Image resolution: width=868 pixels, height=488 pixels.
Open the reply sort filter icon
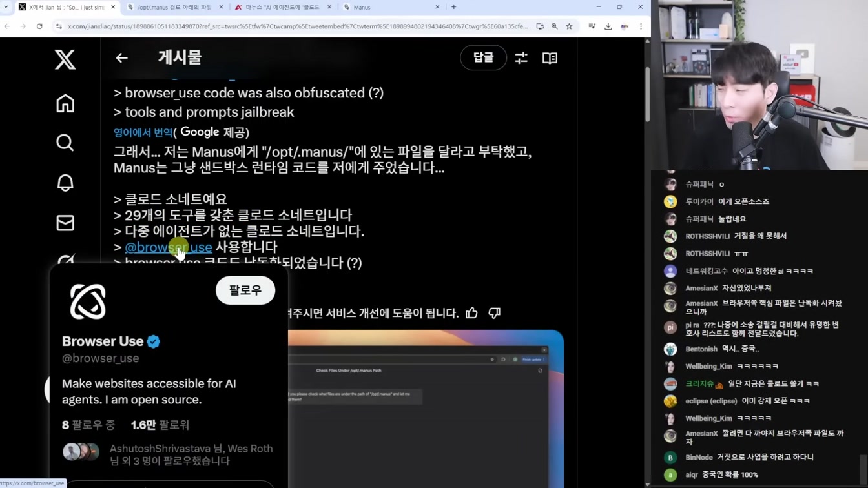click(x=521, y=58)
